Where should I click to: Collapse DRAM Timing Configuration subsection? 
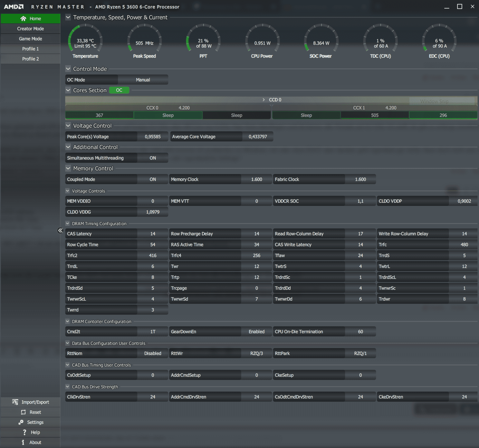pyautogui.click(x=68, y=223)
